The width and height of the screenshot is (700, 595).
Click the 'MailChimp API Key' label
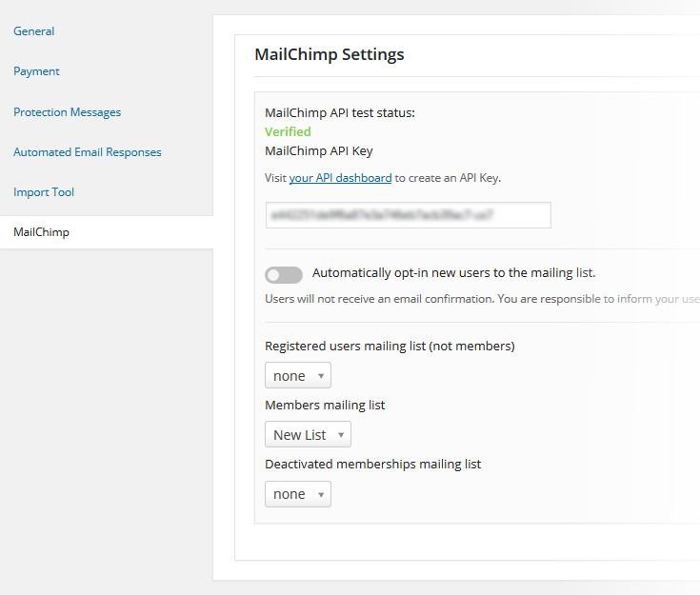pos(319,150)
